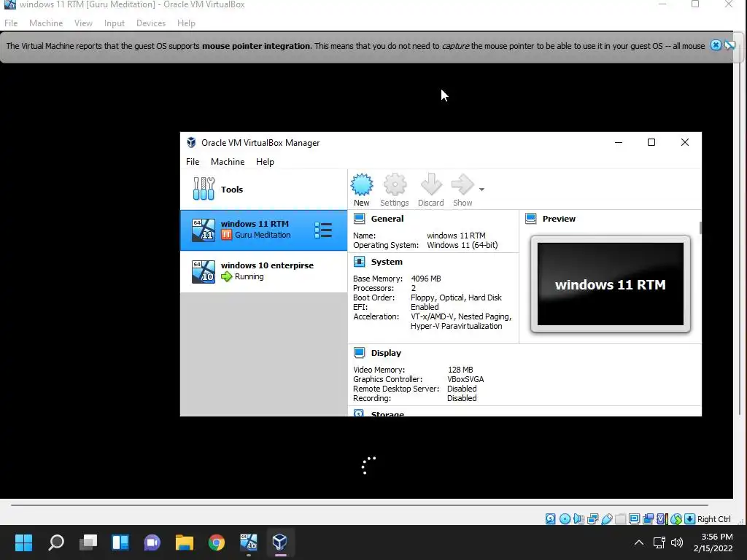Click the mouse integration status icon
Image resolution: width=747 pixels, height=560 pixels.
[x=676, y=519]
